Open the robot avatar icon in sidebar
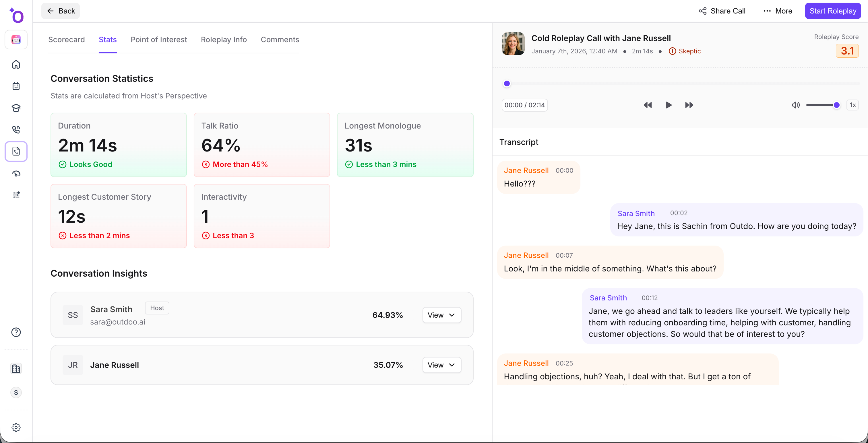The image size is (868, 443). pos(16,40)
